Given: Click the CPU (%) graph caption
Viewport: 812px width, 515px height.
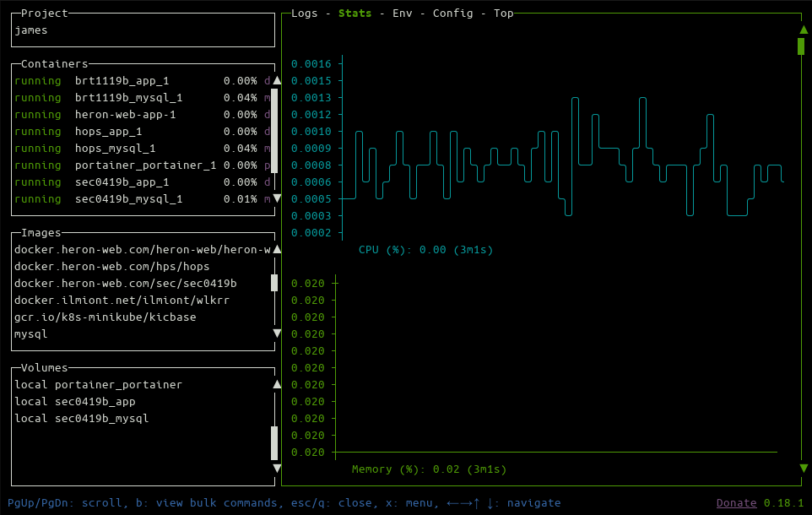Looking at the screenshot, I should [x=425, y=250].
